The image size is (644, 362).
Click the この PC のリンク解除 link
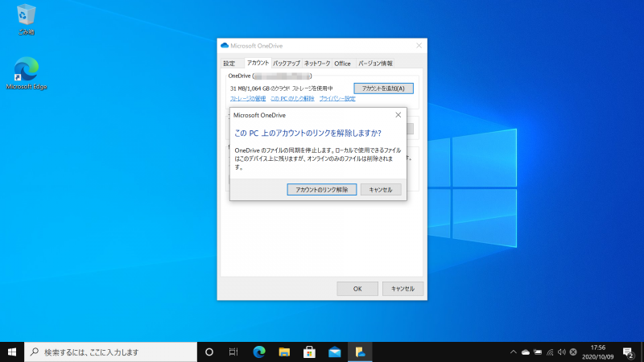click(292, 98)
